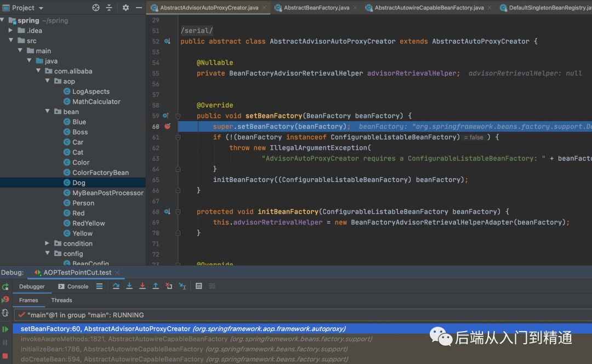Viewport: 592px width, 364px height.
Task: Drop the current frame
Action: coord(169,286)
